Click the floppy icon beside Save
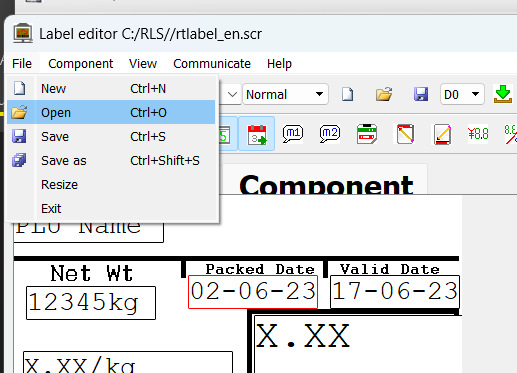 pos(19,136)
